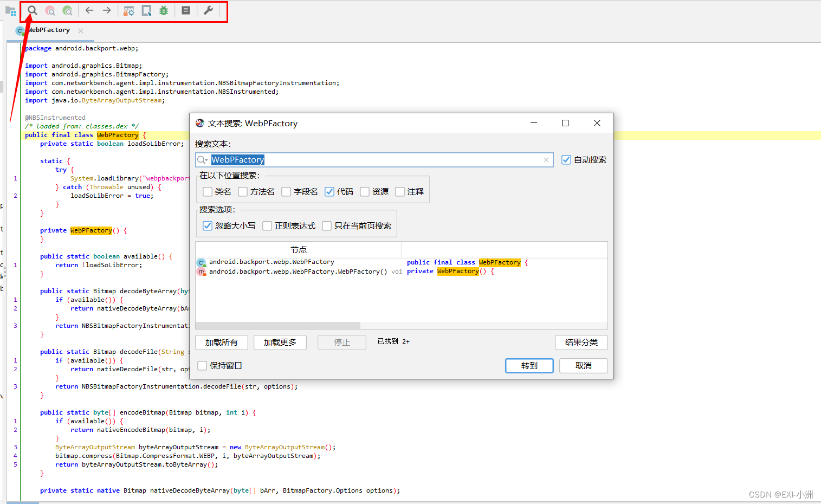Enable the 字段名 search location checkbox
This screenshot has width=821, height=504.
(x=286, y=192)
